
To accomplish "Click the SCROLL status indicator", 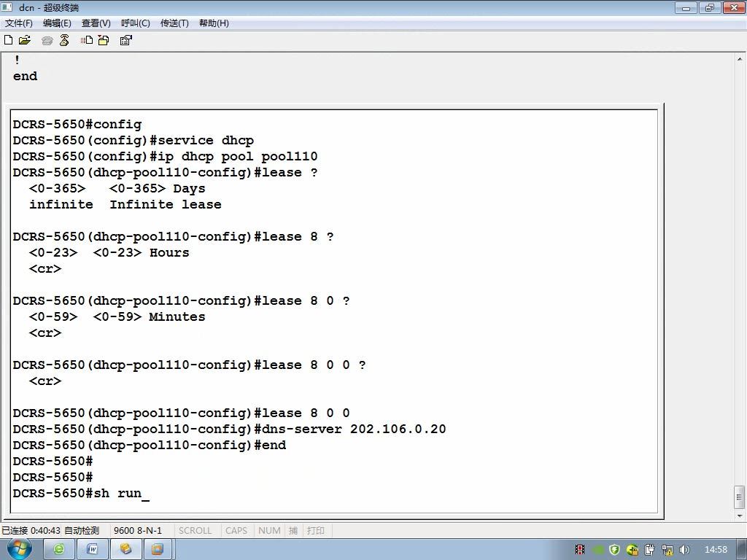I will (195, 530).
